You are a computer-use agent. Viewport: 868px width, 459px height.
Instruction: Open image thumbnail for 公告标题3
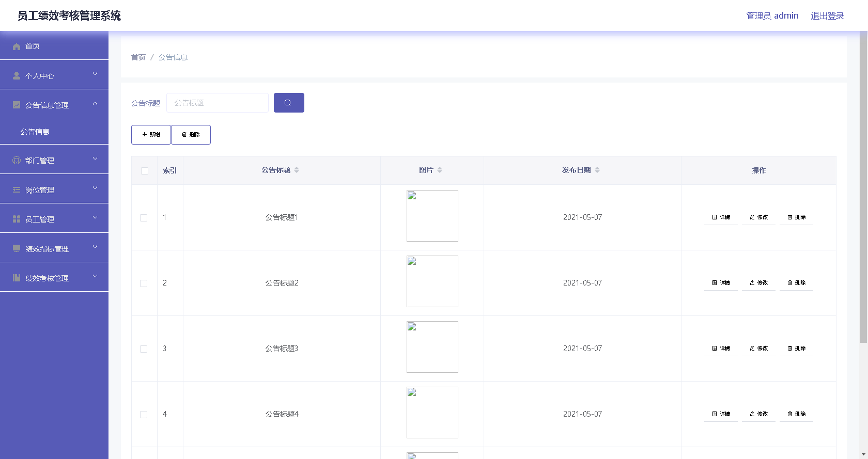tap(432, 347)
